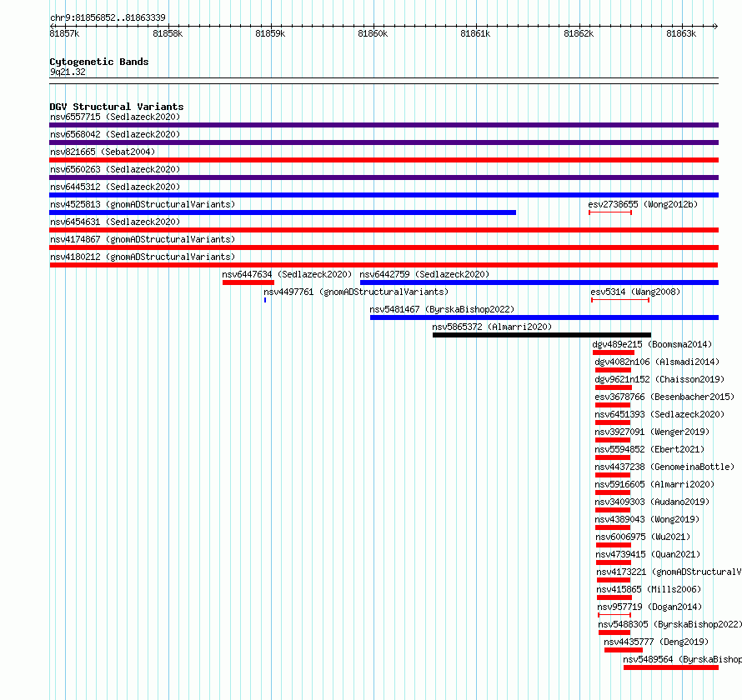
Task: Open nsv821665 (Sebat2004) variant label
Action: 103,152
